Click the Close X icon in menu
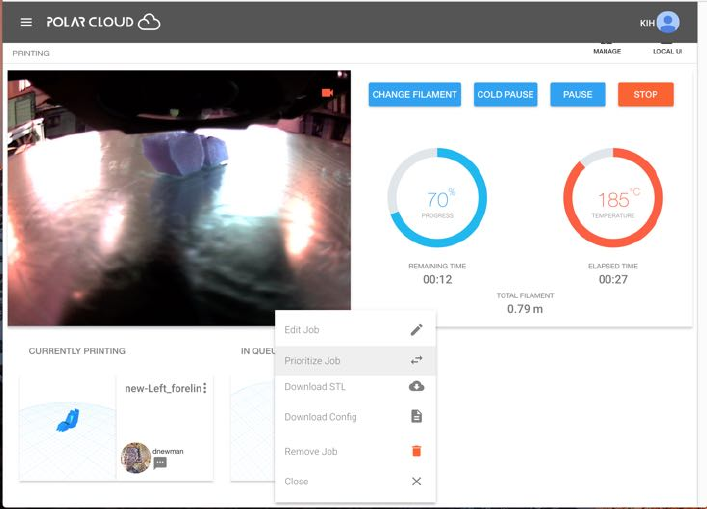Image resolution: width=707 pixels, height=509 pixels. pyautogui.click(x=416, y=481)
